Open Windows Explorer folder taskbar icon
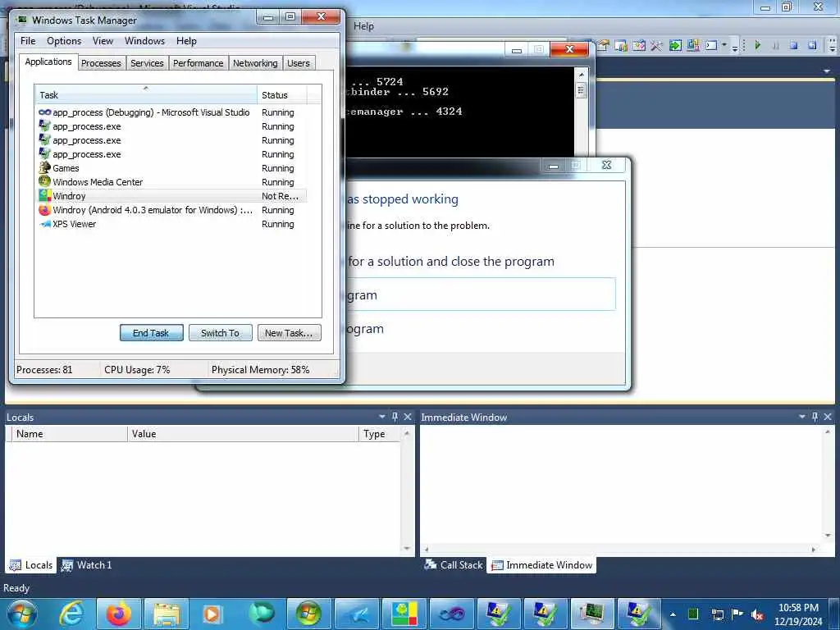Screen dimensions: 840x630 [167, 614]
